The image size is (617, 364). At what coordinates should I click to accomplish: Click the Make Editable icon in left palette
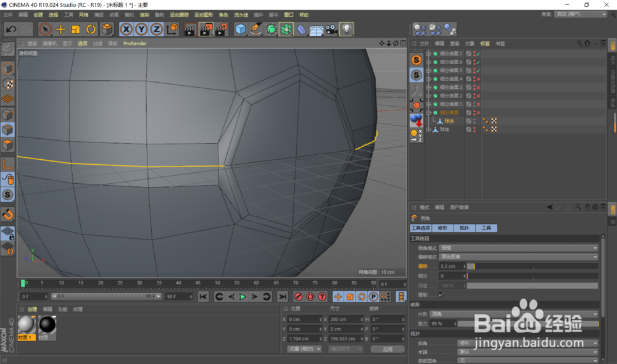(7, 49)
